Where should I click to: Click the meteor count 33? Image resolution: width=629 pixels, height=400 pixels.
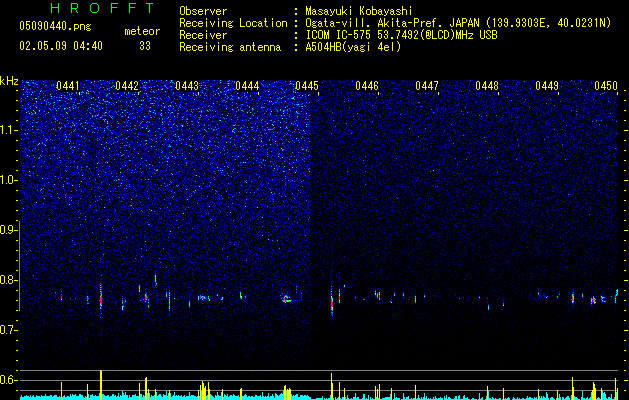[145, 46]
